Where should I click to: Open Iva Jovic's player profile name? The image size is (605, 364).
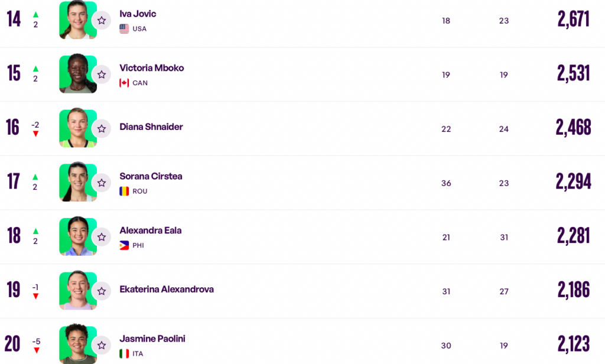pyautogui.click(x=138, y=14)
